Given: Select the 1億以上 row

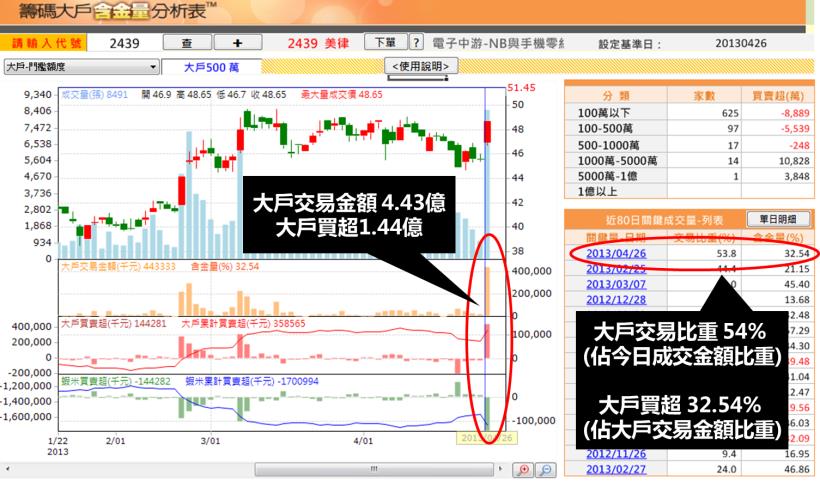Looking at the screenshot, I should point(689,191).
